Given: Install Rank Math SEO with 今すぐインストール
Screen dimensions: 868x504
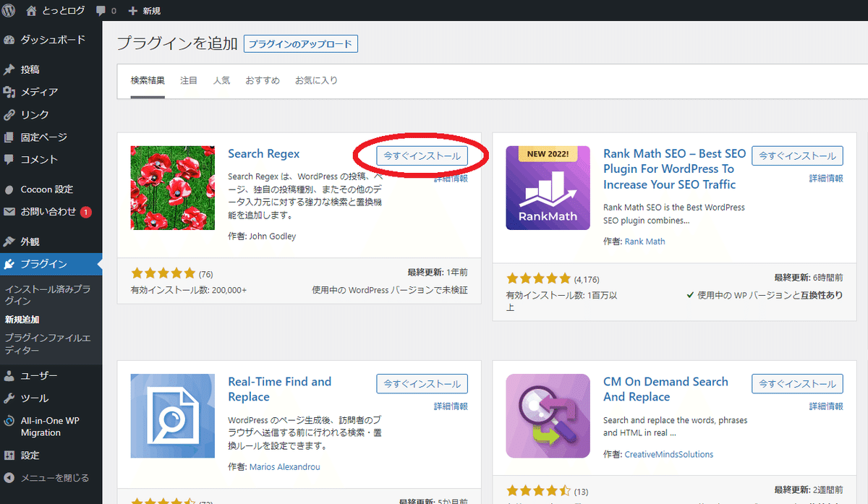Looking at the screenshot, I should tap(798, 155).
